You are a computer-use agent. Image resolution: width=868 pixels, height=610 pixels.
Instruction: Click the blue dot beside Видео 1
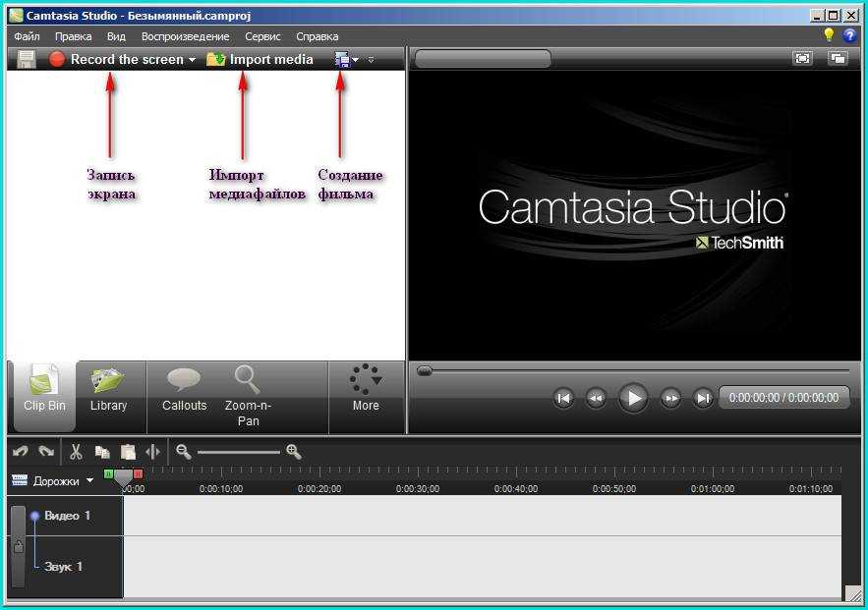pos(34,516)
